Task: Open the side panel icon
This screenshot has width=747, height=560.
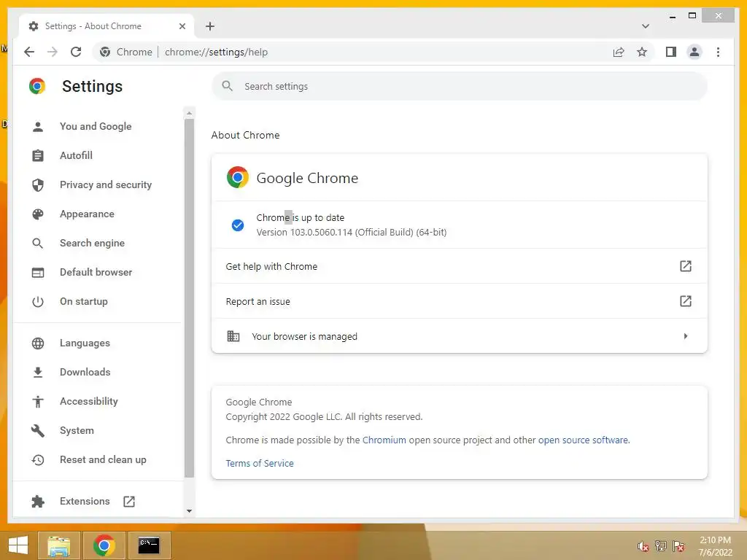Action: click(671, 52)
